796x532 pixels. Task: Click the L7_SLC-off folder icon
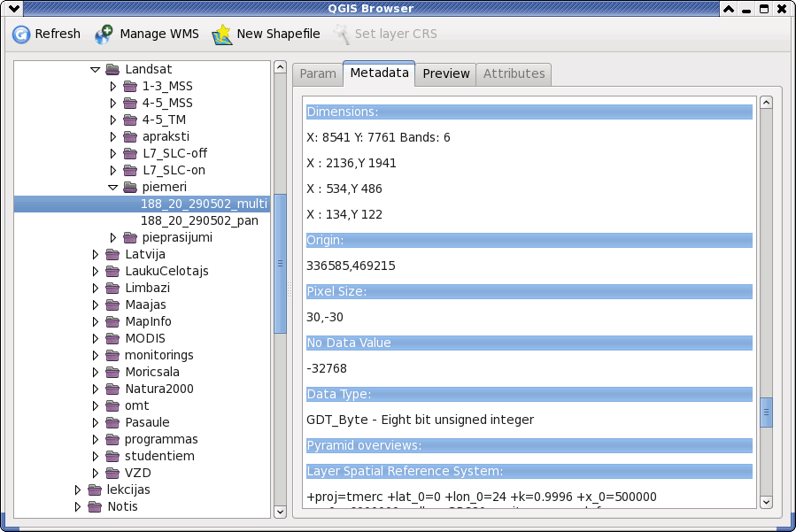tap(130, 153)
